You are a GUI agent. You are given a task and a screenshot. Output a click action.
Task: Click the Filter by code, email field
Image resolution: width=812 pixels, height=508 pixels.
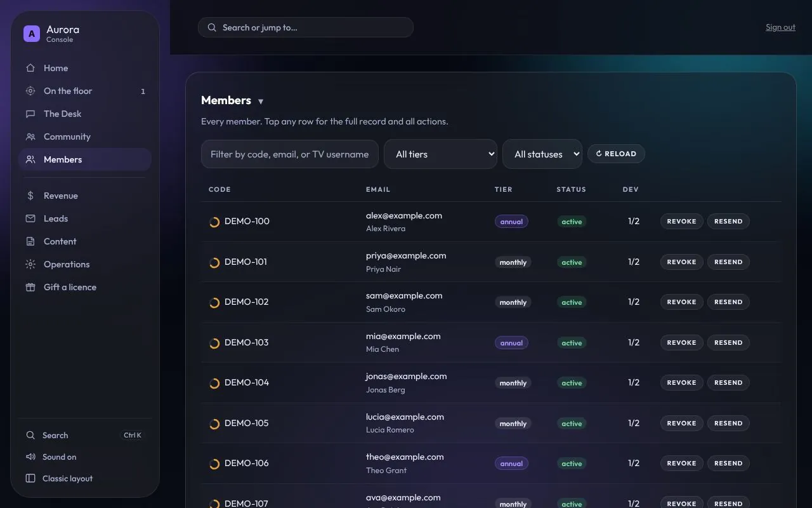tap(290, 154)
